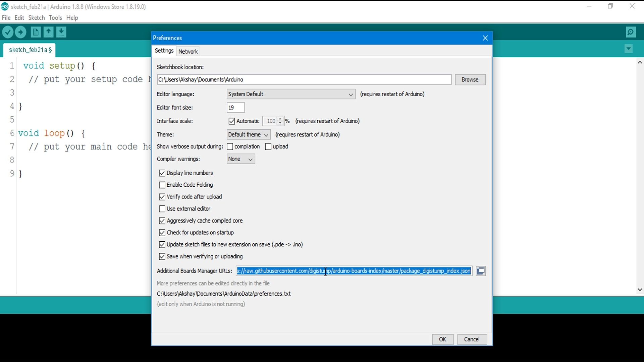
Task: Open the Compiler warnings dropdown
Action: (240, 159)
